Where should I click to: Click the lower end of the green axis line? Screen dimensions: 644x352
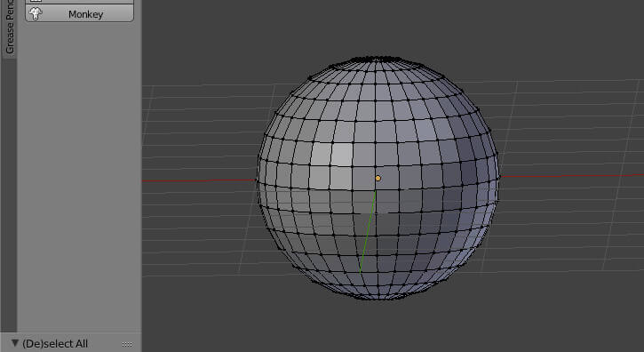[361, 271]
